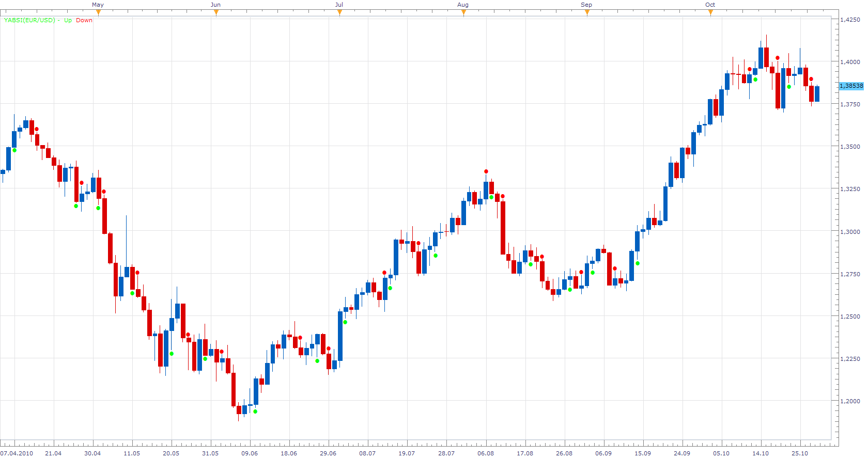Viewport: 868px width, 459px height.
Task: Select the Jul month marker triangle
Action: click(x=339, y=13)
